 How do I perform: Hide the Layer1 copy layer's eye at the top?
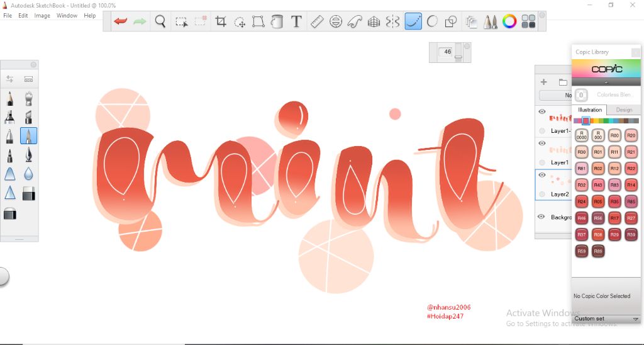(x=541, y=111)
